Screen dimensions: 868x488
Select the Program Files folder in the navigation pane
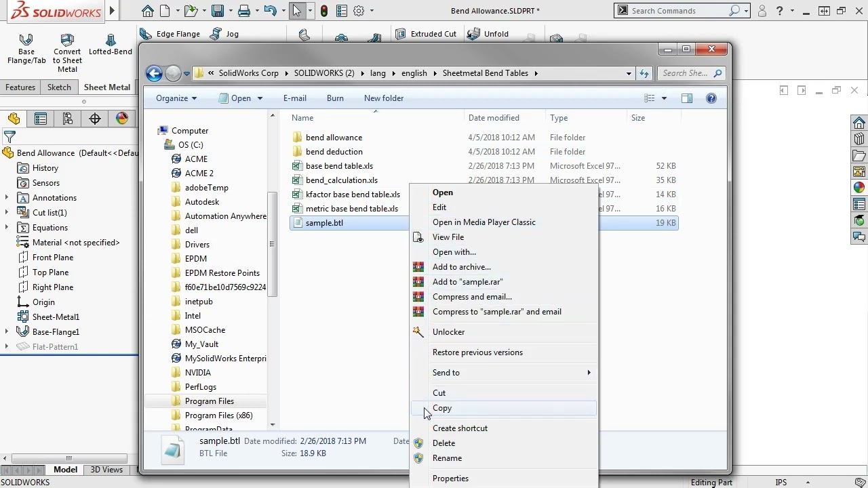209,401
